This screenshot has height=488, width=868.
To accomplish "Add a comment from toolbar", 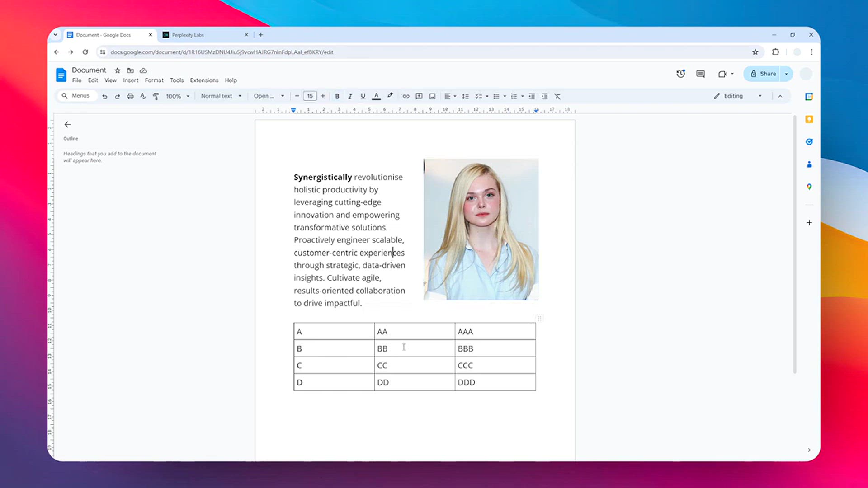I will coord(419,96).
